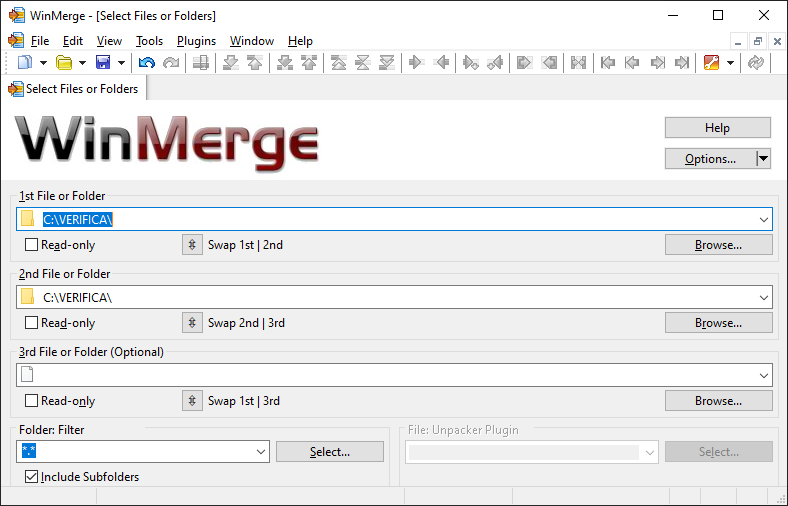
Task: Click the Swap 1st | 2nd button icon
Action: 192,245
